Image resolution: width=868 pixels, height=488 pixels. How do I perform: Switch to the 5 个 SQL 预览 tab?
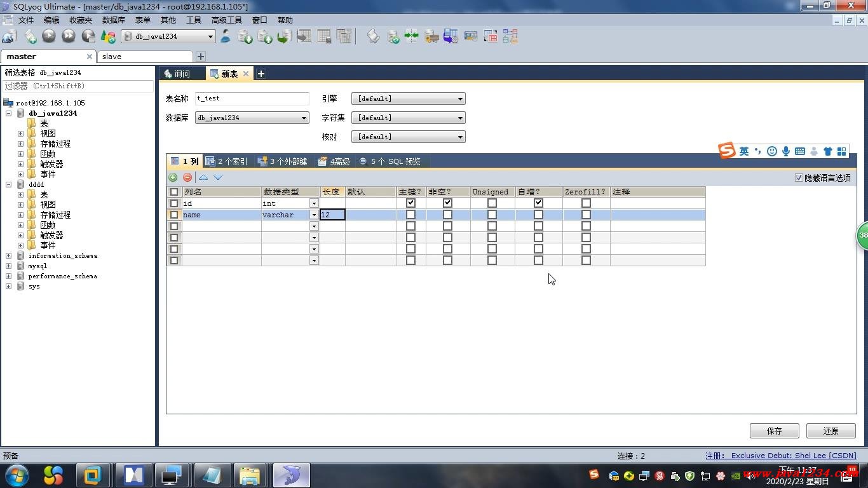pos(390,161)
